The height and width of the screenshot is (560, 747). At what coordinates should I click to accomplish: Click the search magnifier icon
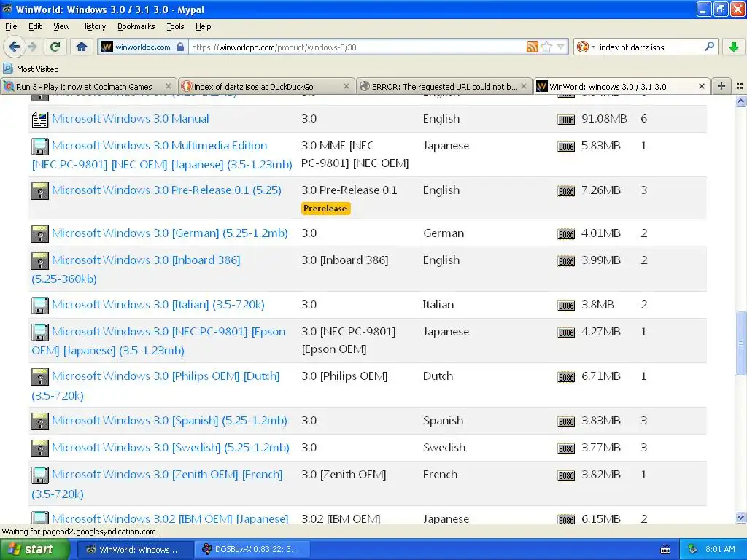[x=709, y=47]
